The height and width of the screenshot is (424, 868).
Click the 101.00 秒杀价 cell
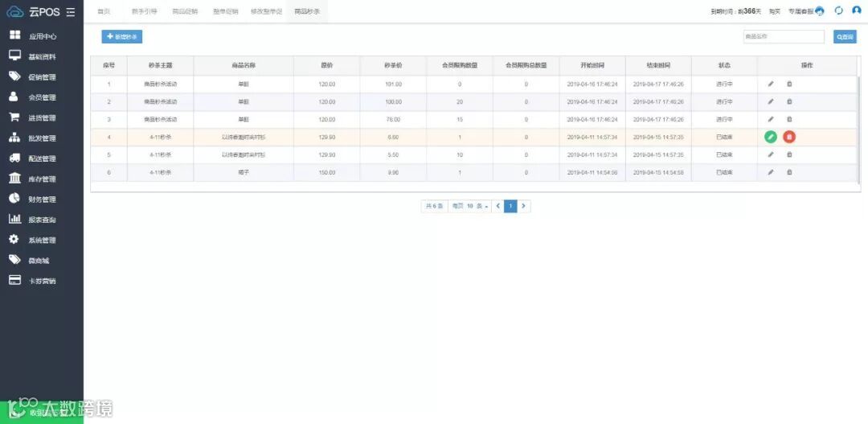click(393, 84)
